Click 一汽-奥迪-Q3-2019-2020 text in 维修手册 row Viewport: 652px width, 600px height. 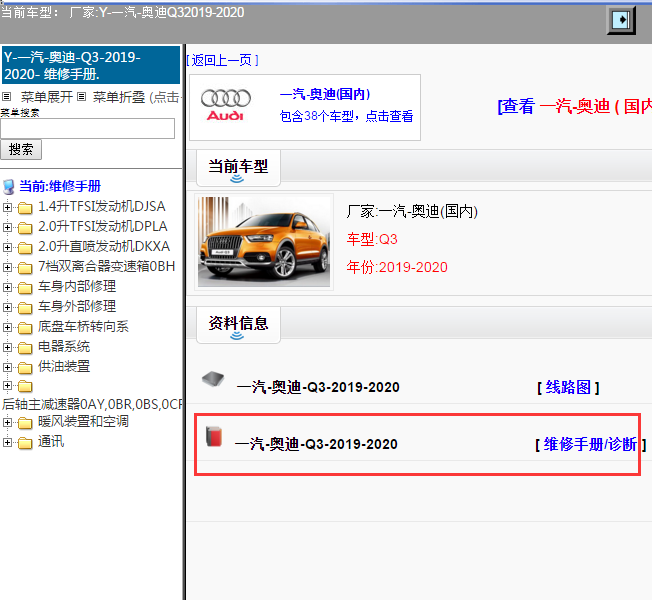click(316, 444)
